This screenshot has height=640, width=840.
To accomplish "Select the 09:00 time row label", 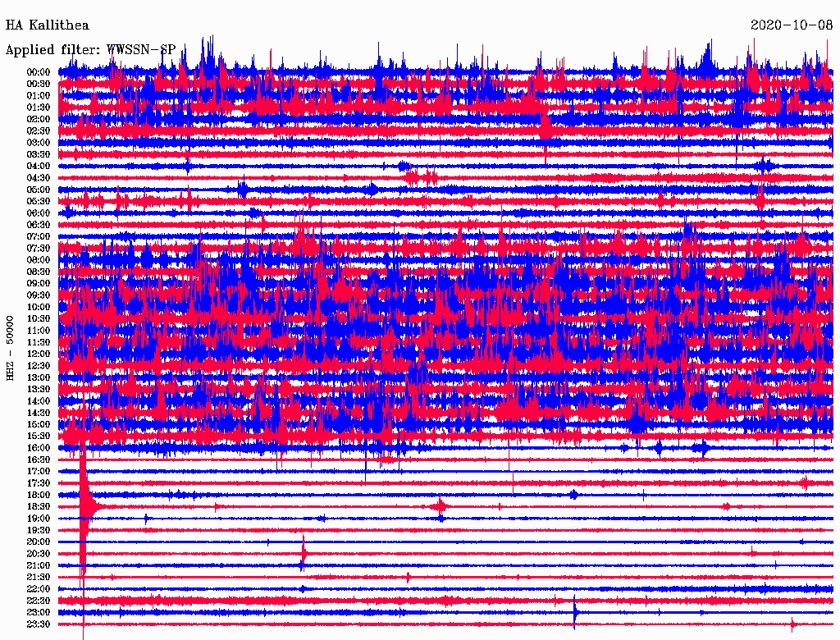I will coord(39,284).
